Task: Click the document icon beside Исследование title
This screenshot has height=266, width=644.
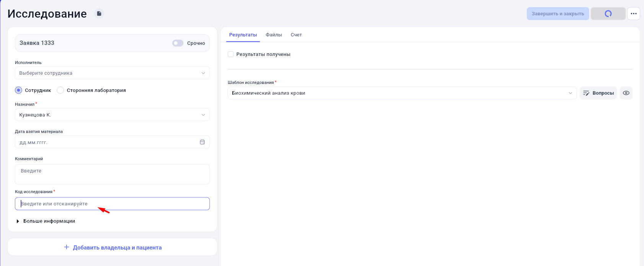Action: [99, 14]
